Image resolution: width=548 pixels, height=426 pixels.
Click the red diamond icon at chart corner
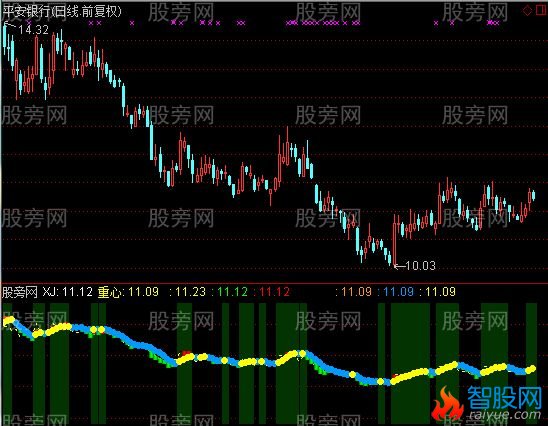(527, 10)
